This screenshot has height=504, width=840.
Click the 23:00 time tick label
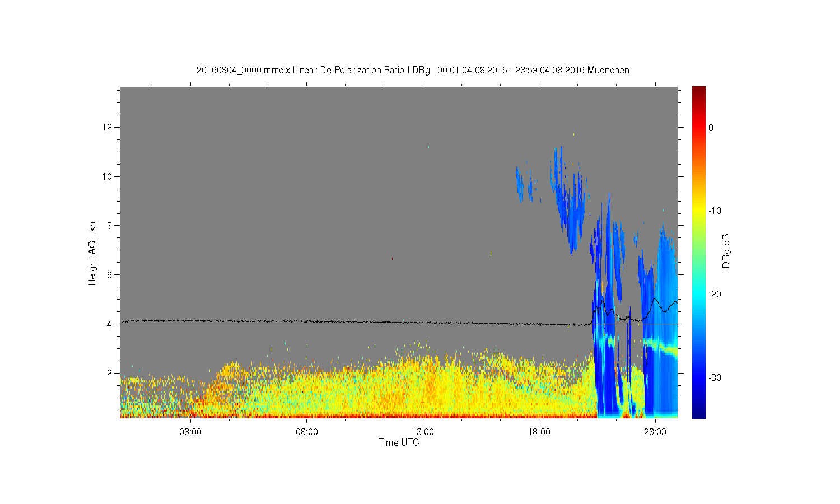click(x=655, y=432)
